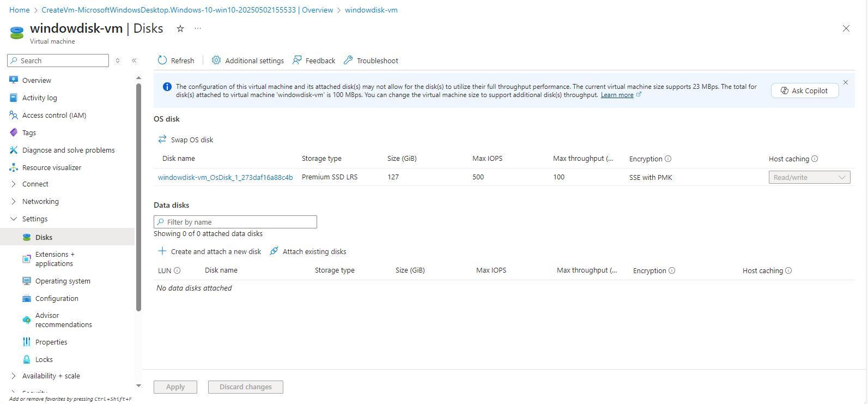Click the Advisor recommendations icon

point(27,320)
